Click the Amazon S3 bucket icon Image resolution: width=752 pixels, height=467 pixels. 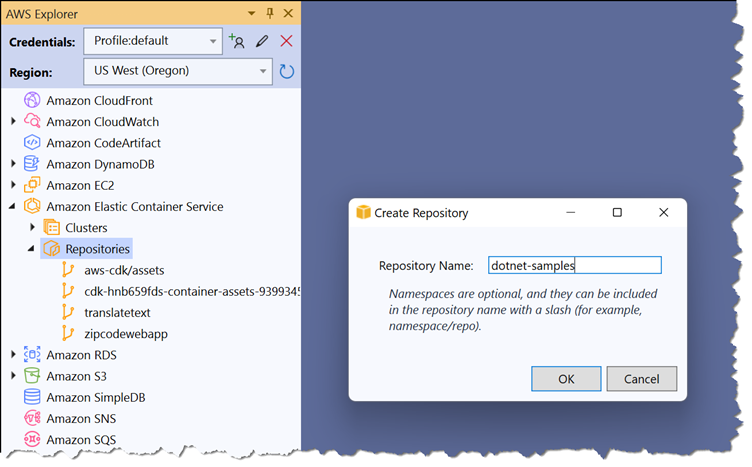pyautogui.click(x=32, y=375)
